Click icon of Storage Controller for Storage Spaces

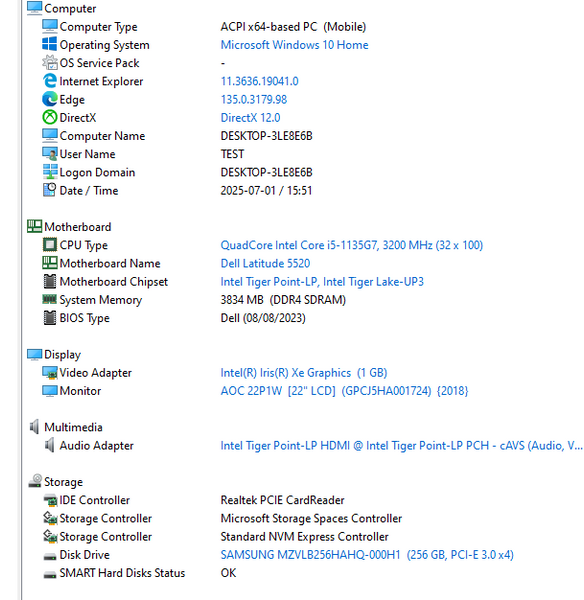coord(50,518)
